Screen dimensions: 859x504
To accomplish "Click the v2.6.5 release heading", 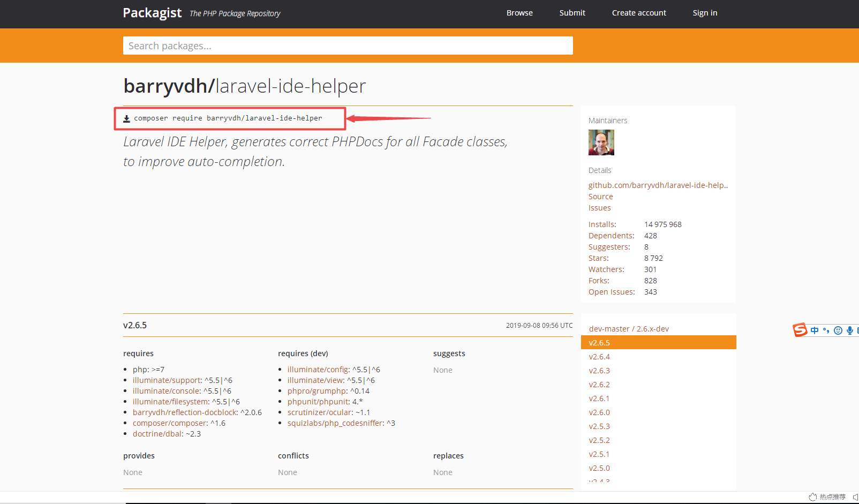I will pyautogui.click(x=135, y=325).
